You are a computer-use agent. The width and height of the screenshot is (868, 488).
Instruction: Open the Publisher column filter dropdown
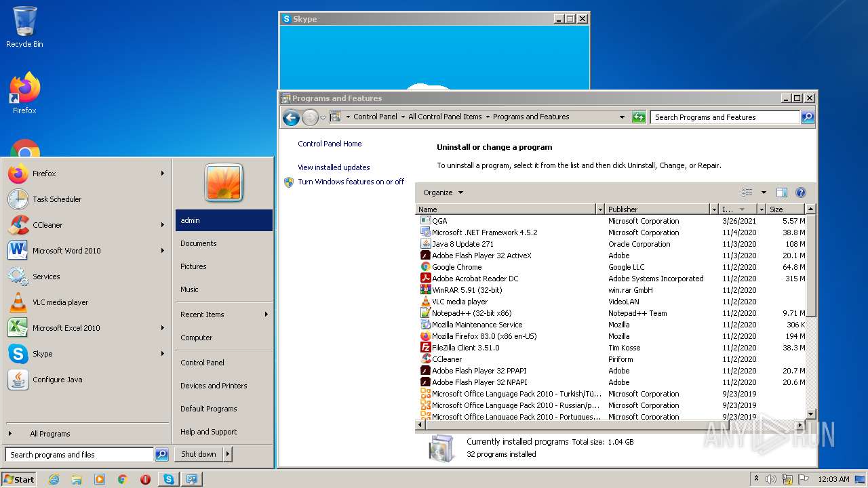coord(713,209)
